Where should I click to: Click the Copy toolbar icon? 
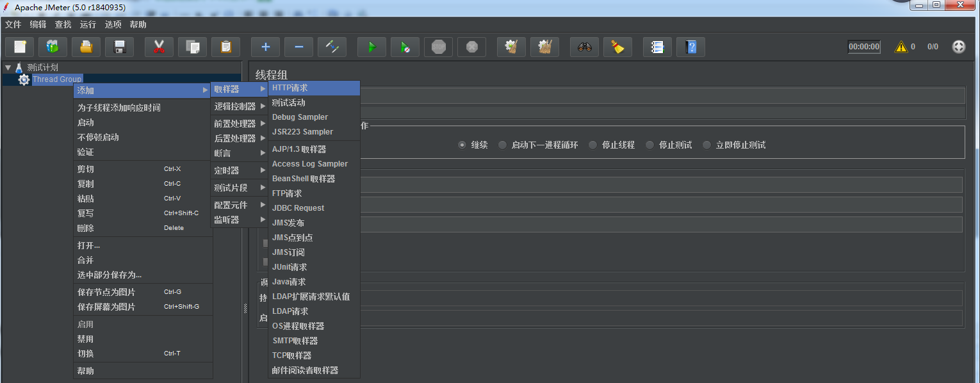point(192,47)
